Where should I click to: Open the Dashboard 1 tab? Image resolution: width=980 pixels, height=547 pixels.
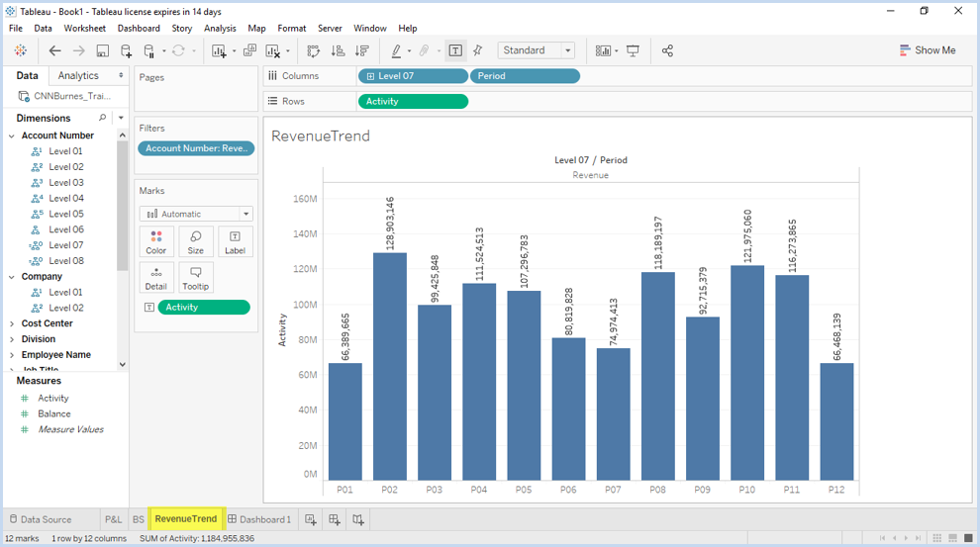coord(259,519)
